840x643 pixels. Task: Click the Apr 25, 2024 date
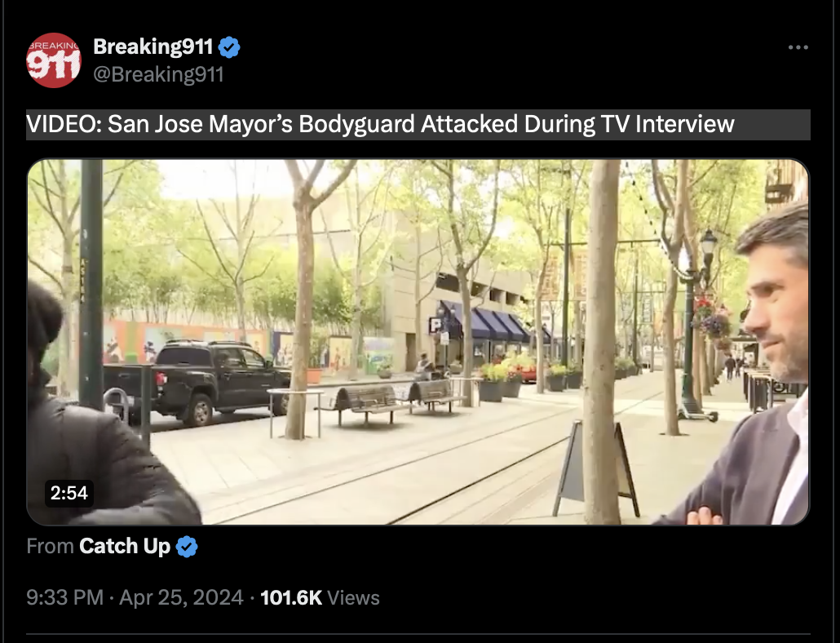(181, 597)
